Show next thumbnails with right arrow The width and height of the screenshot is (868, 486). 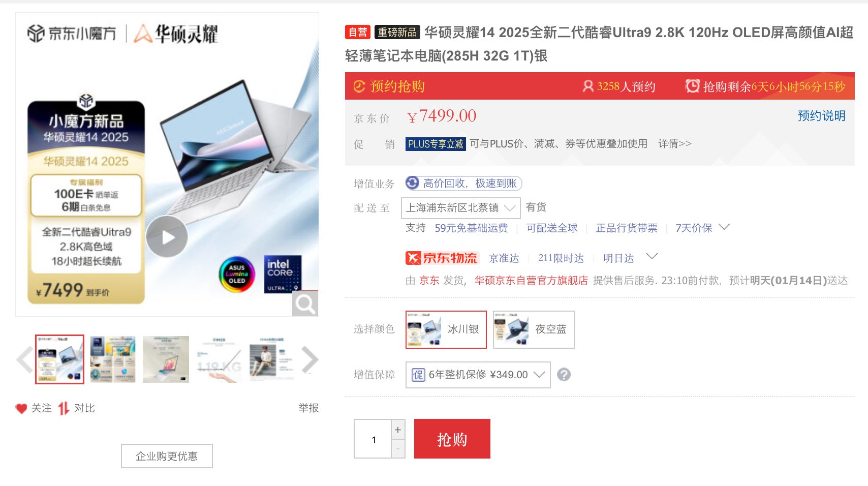(x=310, y=359)
